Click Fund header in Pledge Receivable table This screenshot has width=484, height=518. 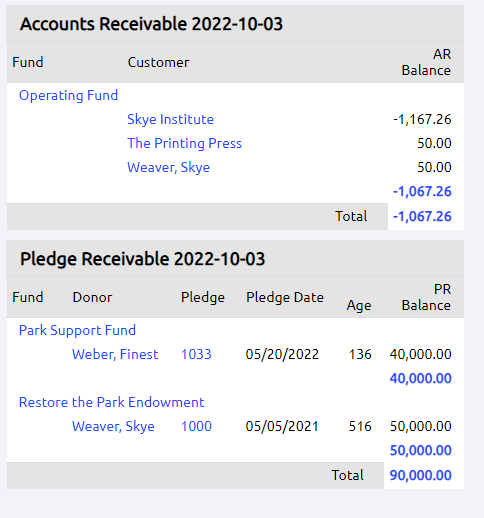tap(28, 298)
